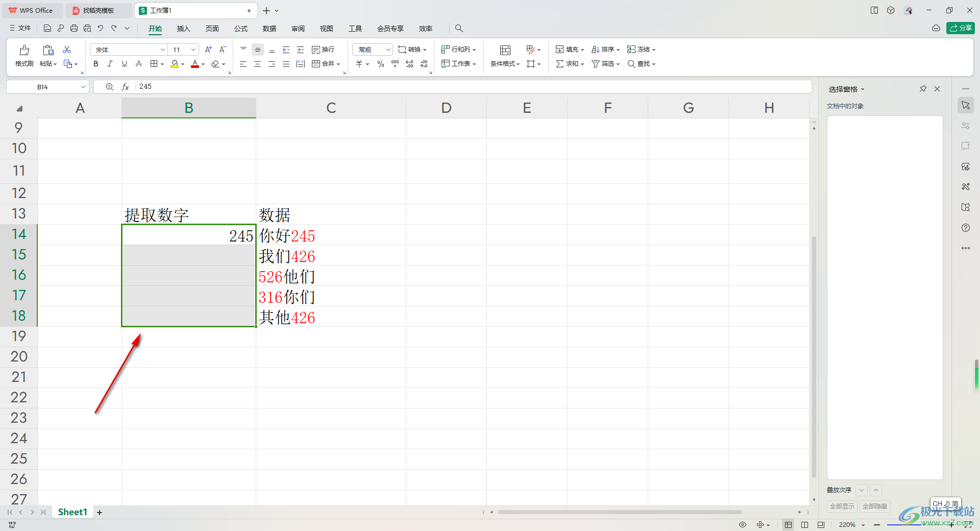Add a new sheet with the plus button
The height and width of the screenshot is (531, 980).
coord(100,512)
